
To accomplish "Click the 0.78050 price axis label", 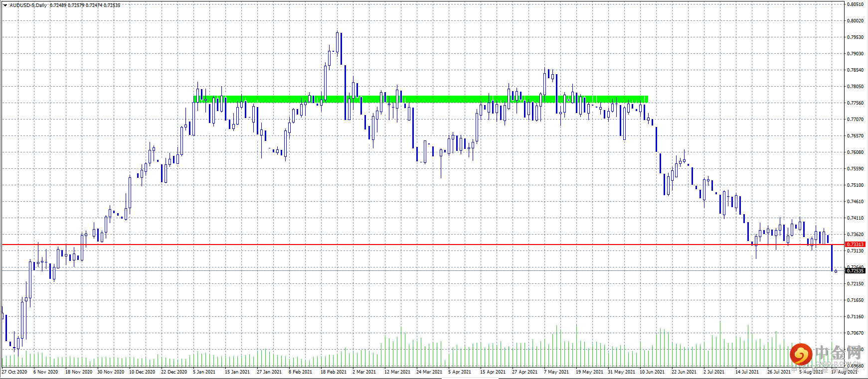I will (x=856, y=87).
